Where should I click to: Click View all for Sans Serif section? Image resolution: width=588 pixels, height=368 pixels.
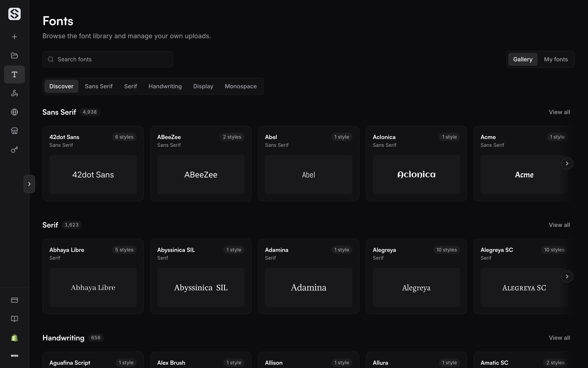pyautogui.click(x=559, y=112)
